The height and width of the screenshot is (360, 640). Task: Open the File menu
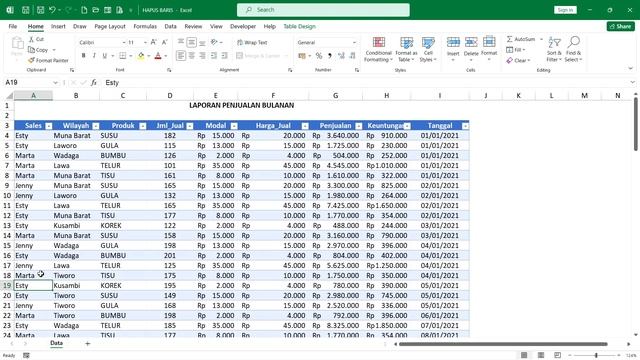click(13, 27)
